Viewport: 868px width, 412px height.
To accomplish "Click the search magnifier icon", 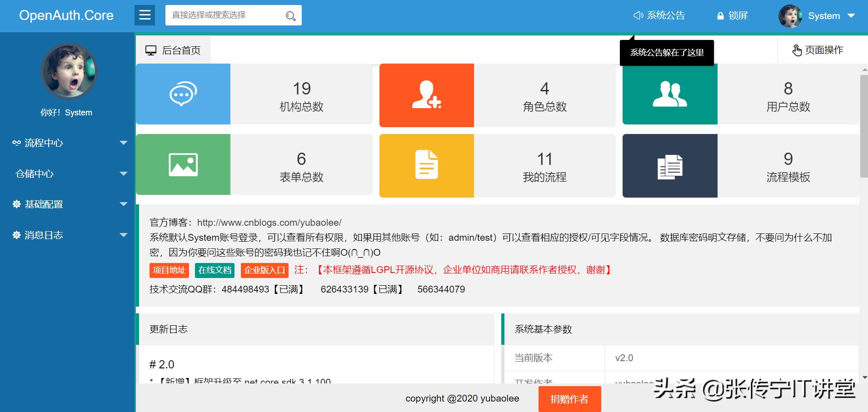I will 290,16.
